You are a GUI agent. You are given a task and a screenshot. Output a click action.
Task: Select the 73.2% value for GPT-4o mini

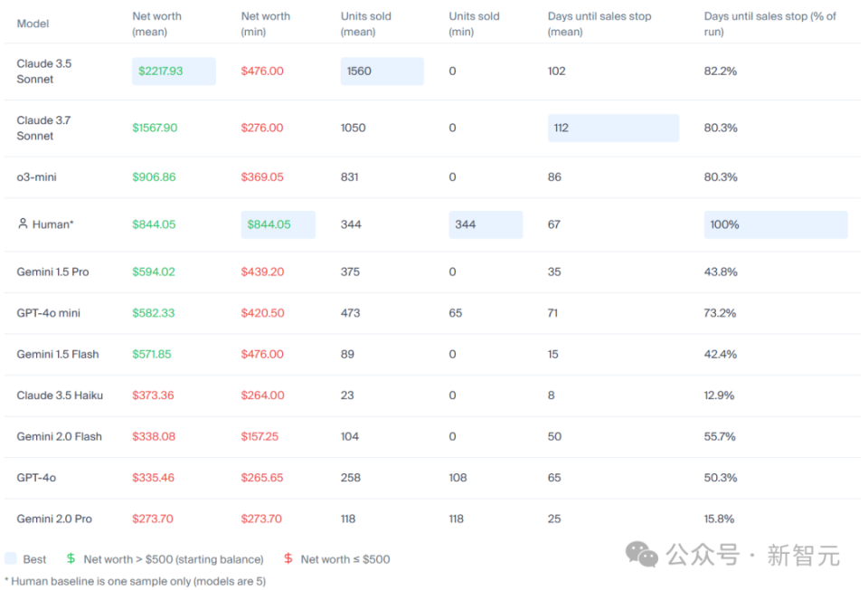(720, 313)
